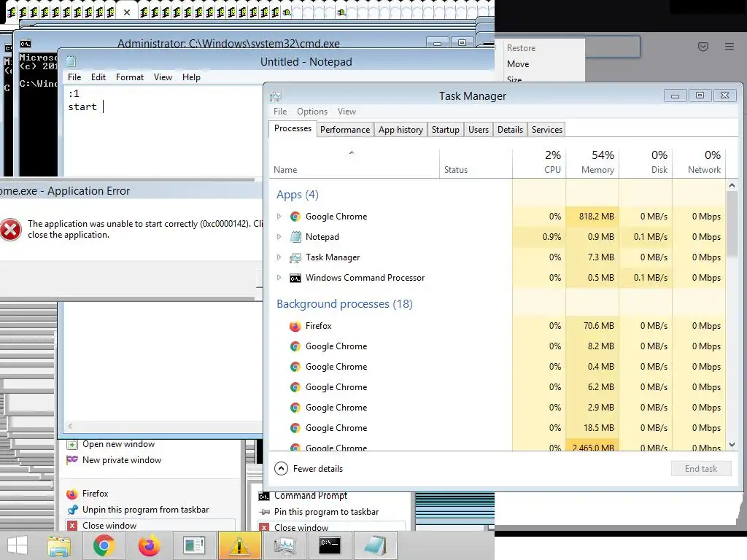The width and height of the screenshot is (747, 560).
Task: Click the Notepad taskbar icon
Action: click(374, 545)
